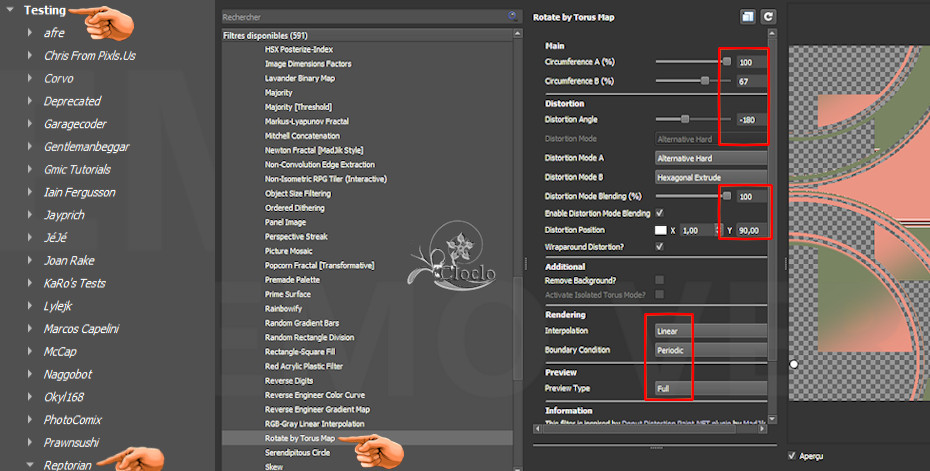Uncheck the Wraparound Distortion checkbox
Screen dimensions: 930x471
(x=658, y=246)
